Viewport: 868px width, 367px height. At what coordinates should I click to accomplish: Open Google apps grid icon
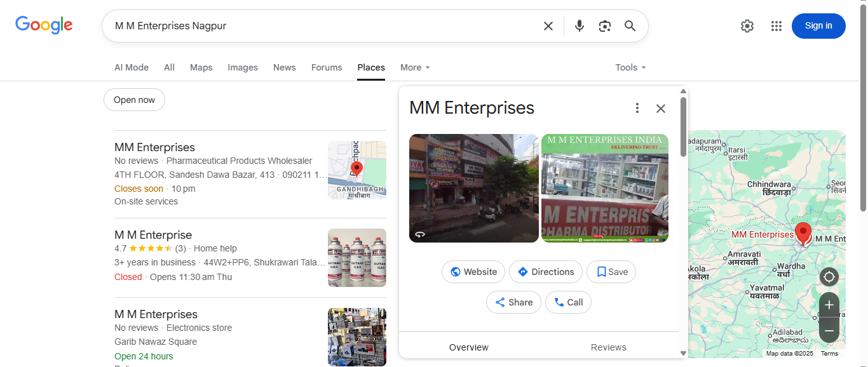pos(776,26)
